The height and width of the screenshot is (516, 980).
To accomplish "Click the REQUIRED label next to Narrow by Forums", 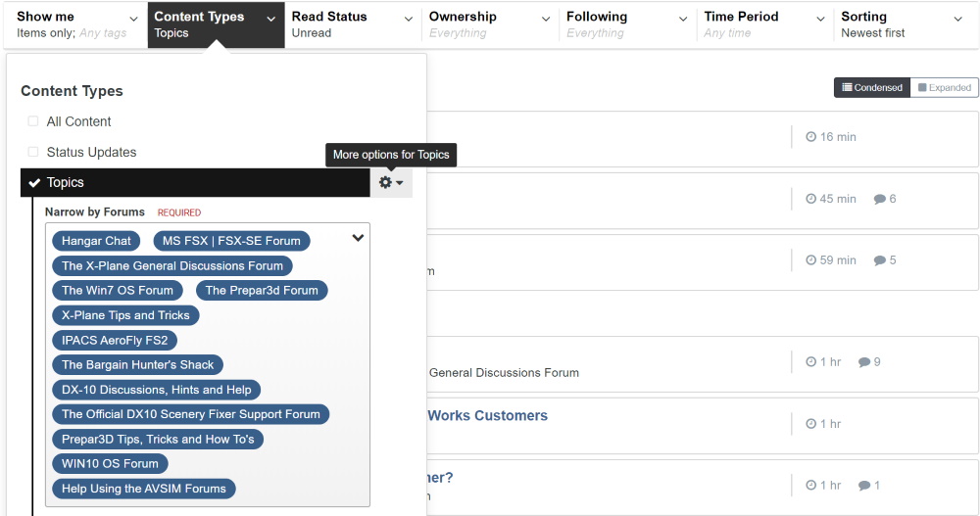I will coord(179,212).
